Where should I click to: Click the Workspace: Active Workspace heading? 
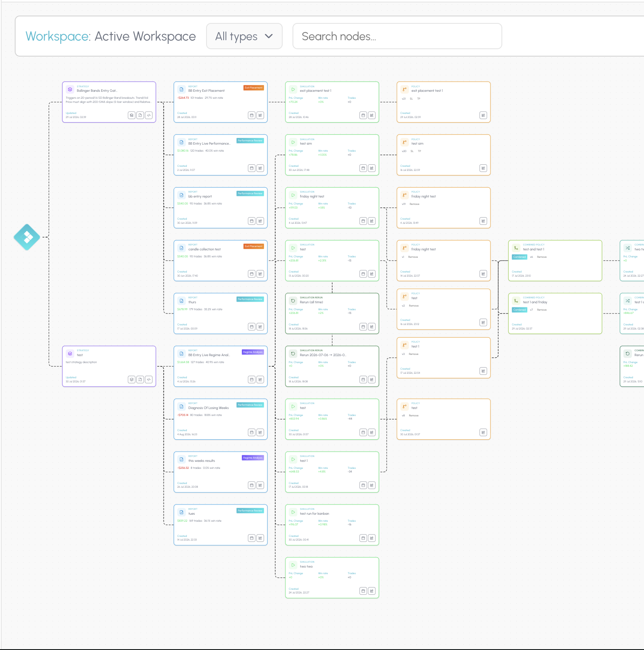point(111,36)
